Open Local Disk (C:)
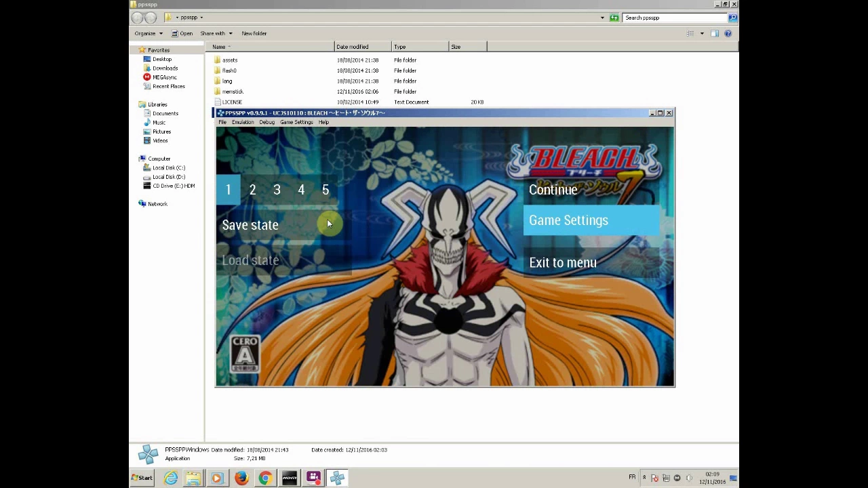The height and width of the screenshot is (488, 868). coord(168,167)
